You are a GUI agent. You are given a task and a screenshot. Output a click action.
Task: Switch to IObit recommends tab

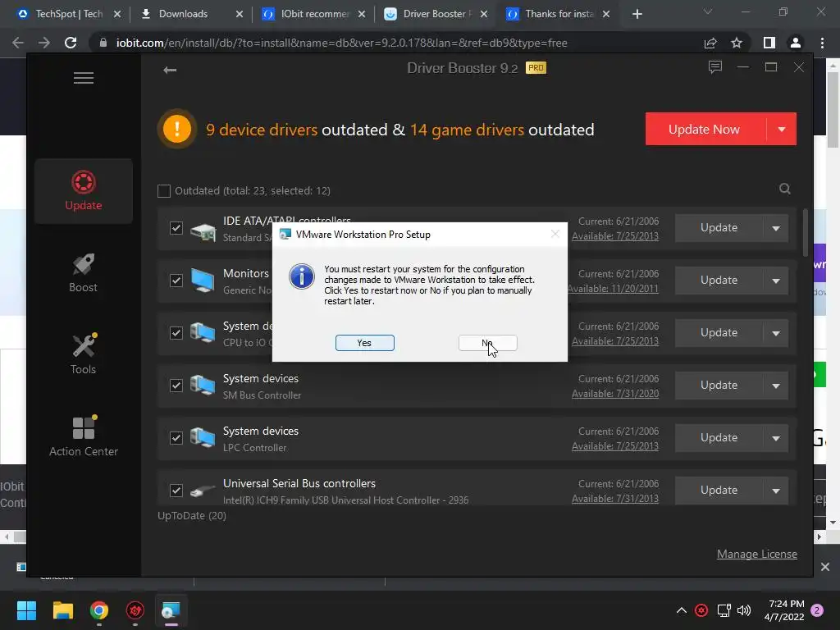pyautogui.click(x=305, y=14)
